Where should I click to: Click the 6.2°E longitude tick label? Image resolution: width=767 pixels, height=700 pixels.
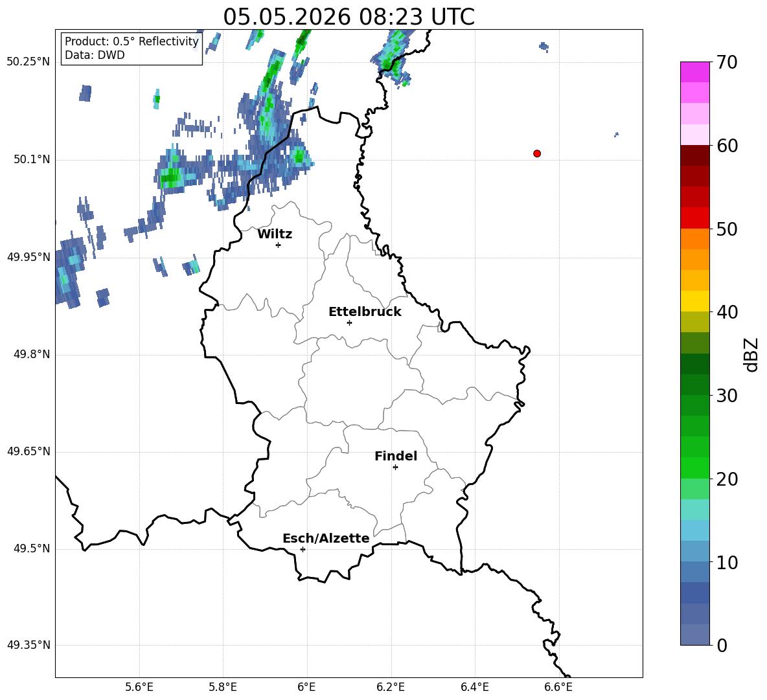click(391, 687)
